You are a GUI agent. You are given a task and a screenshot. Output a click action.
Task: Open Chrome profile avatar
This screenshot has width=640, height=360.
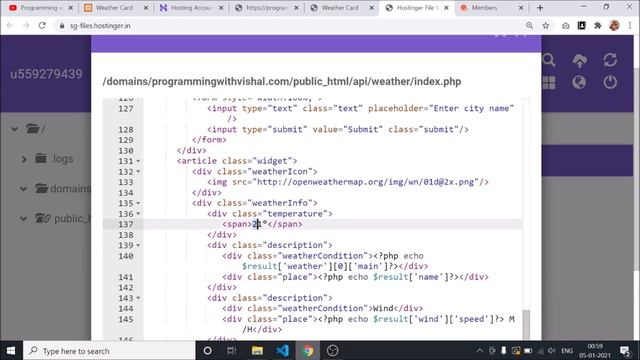(614, 25)
